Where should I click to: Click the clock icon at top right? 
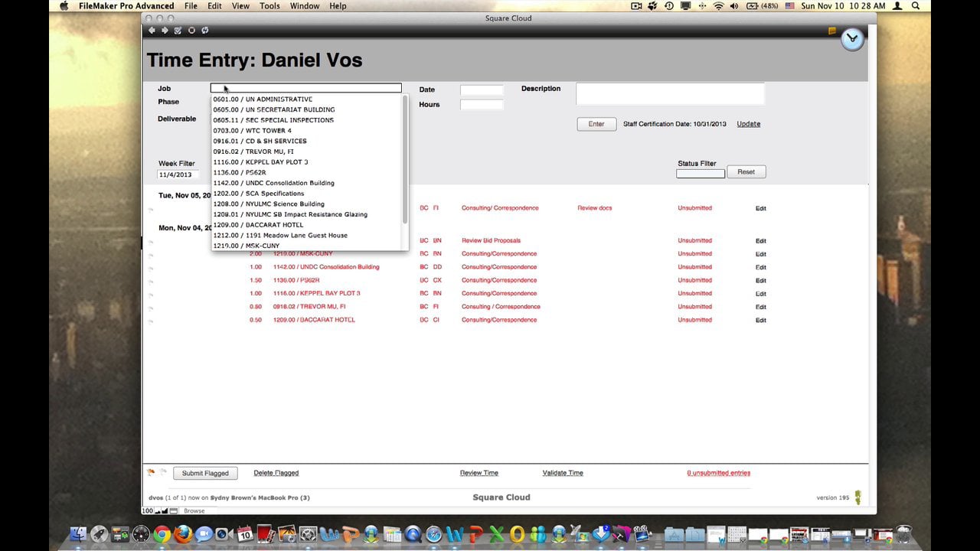tap(852, 39)
